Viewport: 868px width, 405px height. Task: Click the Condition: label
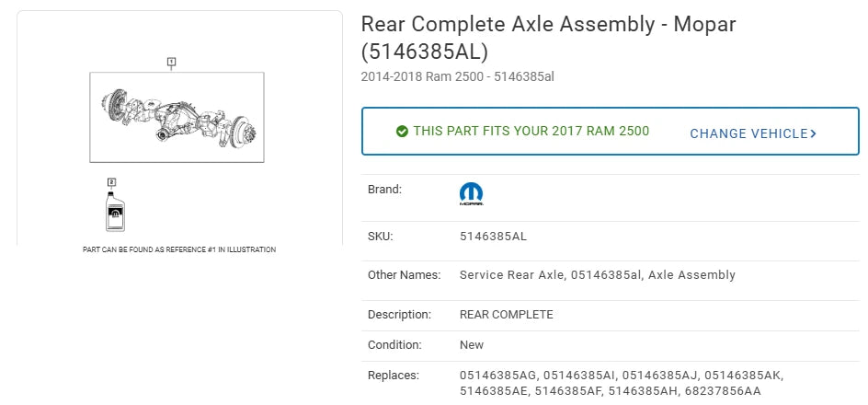394,344
